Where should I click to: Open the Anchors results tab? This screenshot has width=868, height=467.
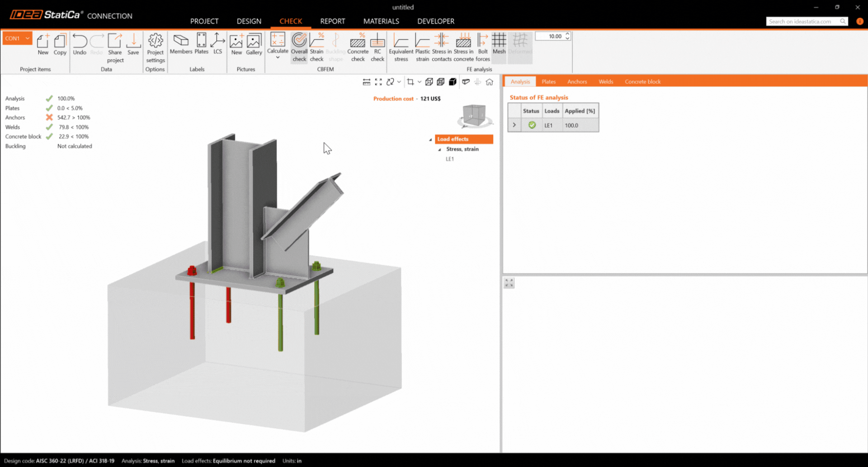tap(577, 82)
